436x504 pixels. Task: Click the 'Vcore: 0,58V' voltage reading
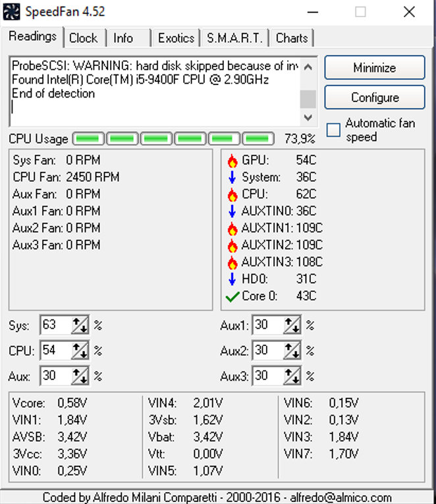click(50, 403)
